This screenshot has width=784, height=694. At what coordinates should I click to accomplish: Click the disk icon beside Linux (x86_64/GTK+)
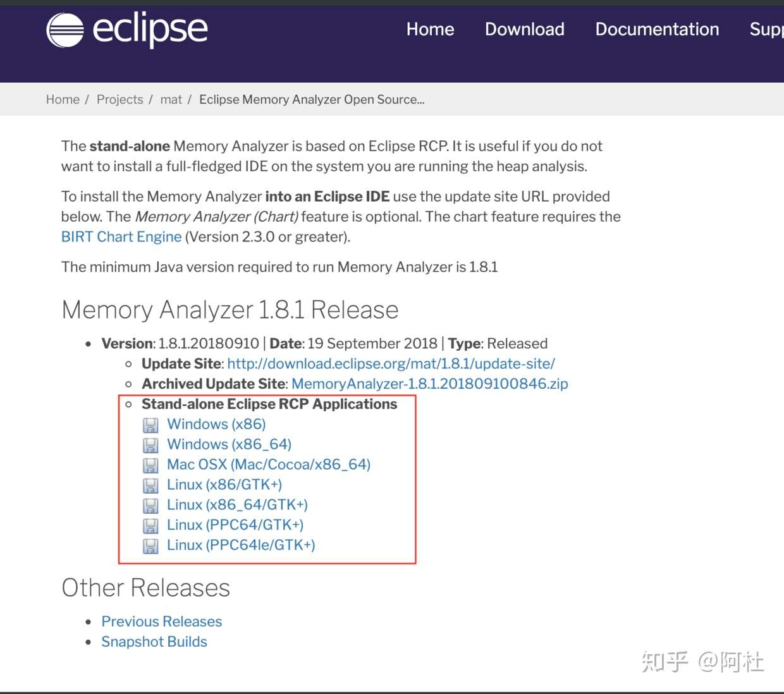pos(150,506)
